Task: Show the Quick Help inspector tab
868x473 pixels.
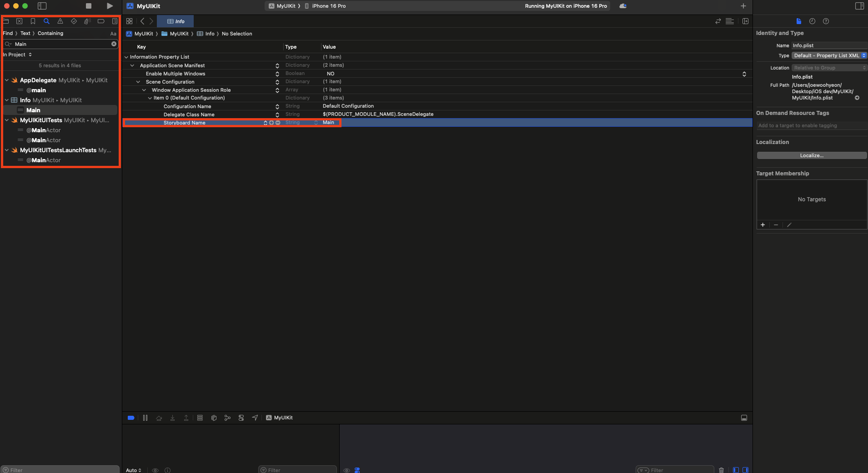Action: [826, 21]
